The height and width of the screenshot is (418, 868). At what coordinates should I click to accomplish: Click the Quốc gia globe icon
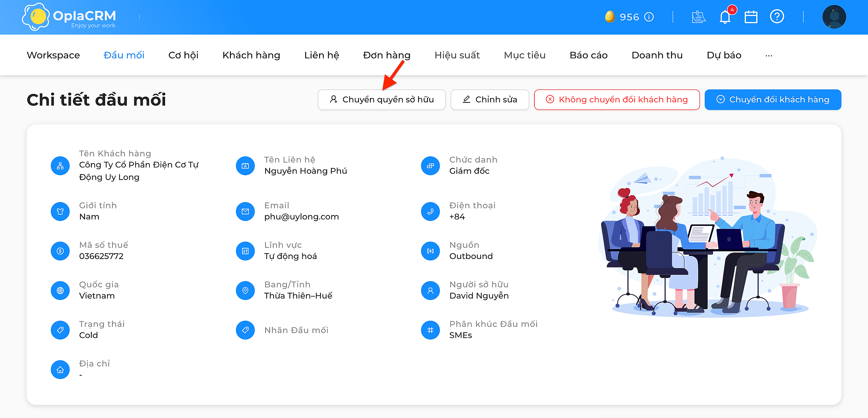[60, 291]
